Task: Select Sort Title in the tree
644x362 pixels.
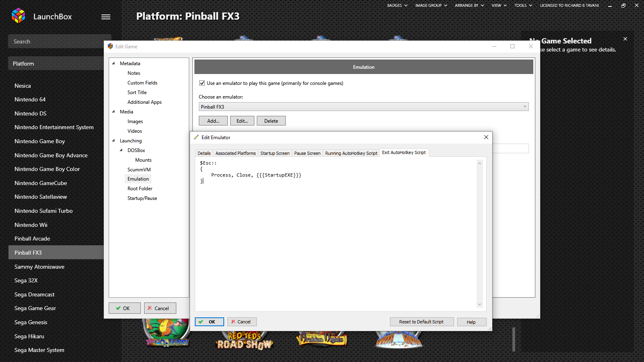Action: pyautogui.click(x=137, y=92)
